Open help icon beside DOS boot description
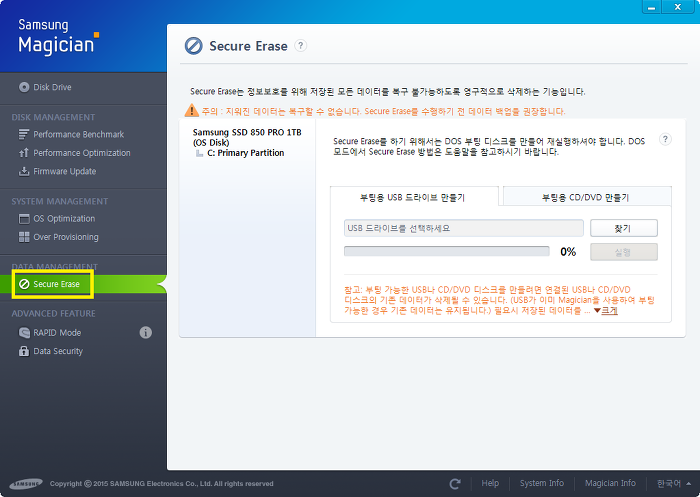Screen dimensions: 700x497 coord(665,139)
